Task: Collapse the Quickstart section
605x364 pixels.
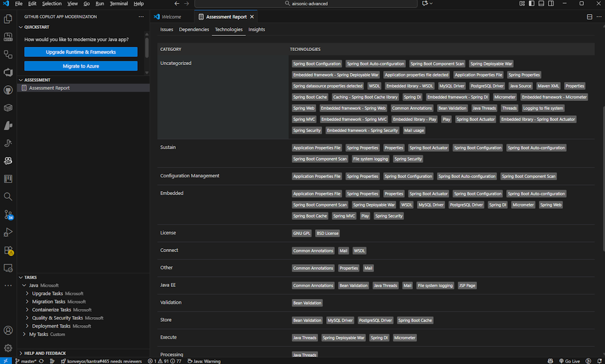Action: click(x=37, y=27)
